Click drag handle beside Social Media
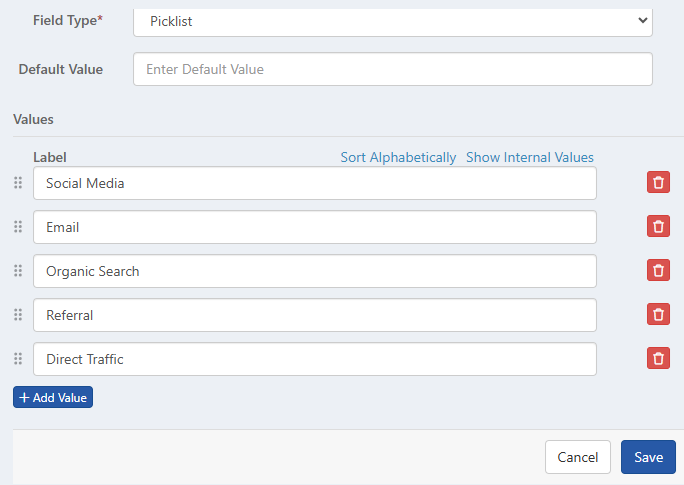684x485 pixels. coord(18,183)
